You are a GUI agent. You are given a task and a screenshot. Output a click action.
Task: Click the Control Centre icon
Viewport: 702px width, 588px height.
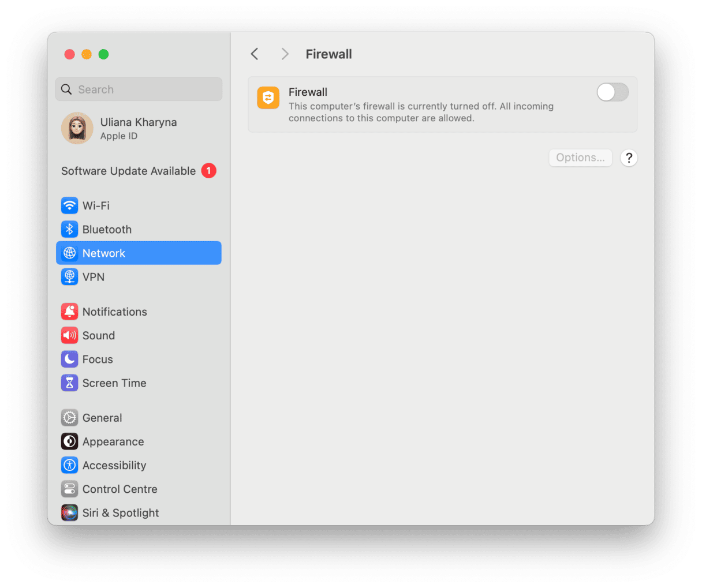tap(70, 489)
